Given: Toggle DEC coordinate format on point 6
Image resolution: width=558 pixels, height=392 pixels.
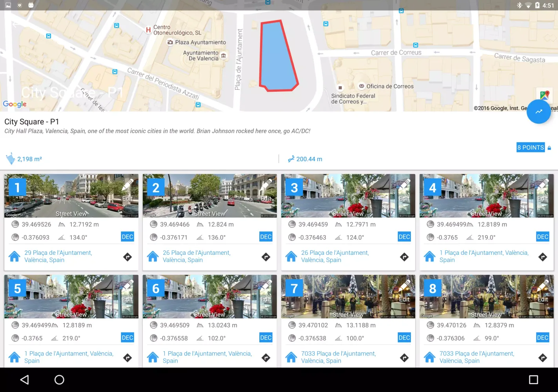Looking at the screenshot, I should click(266, 338).
